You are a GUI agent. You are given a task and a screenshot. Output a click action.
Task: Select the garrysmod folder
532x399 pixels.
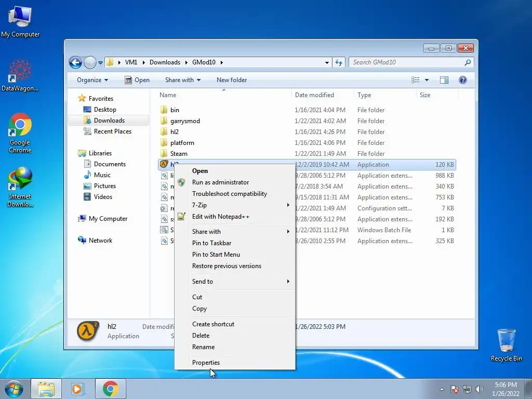(x=185, y=121)
